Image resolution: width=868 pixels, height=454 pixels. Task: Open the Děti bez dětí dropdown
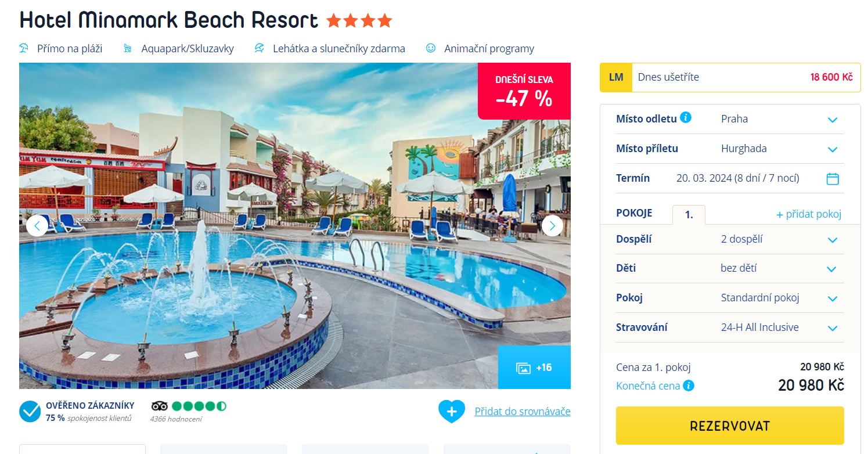(730, 268)
